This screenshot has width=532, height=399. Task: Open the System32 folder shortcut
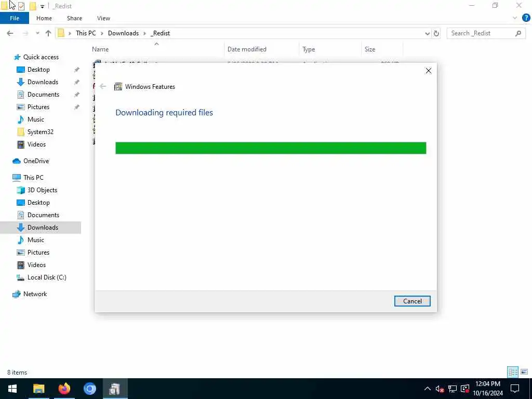click(x=40, y=132)
